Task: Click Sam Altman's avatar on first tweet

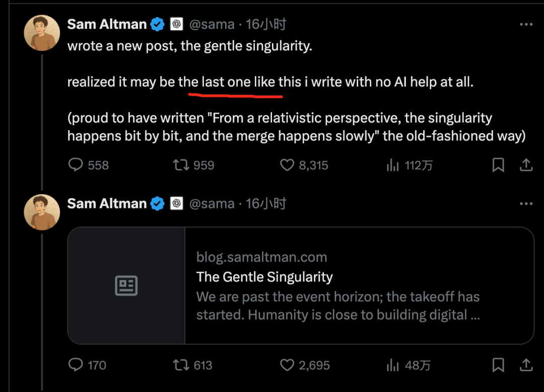Action: 42,33
